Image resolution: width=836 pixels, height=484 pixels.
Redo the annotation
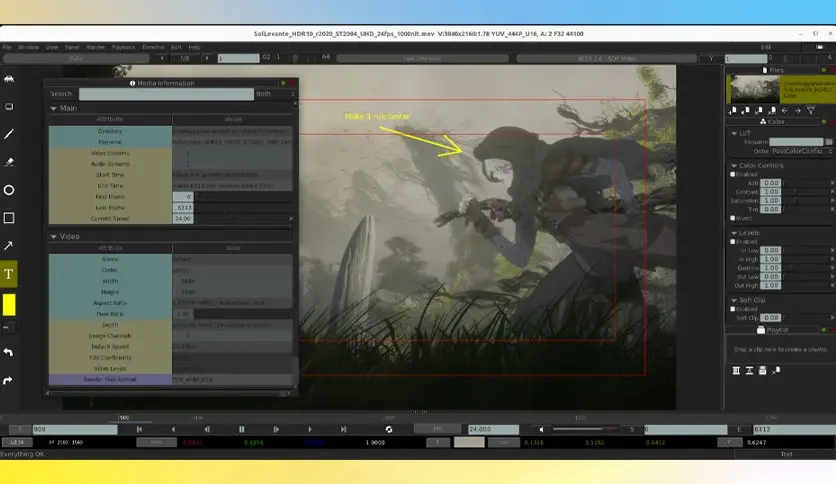(9, 381)
